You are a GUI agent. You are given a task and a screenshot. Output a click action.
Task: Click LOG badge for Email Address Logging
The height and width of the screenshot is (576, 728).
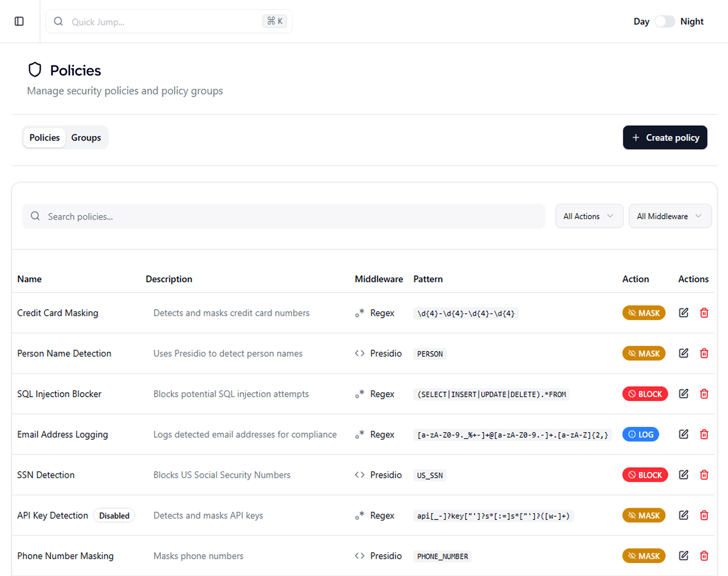tap(641, 434)
